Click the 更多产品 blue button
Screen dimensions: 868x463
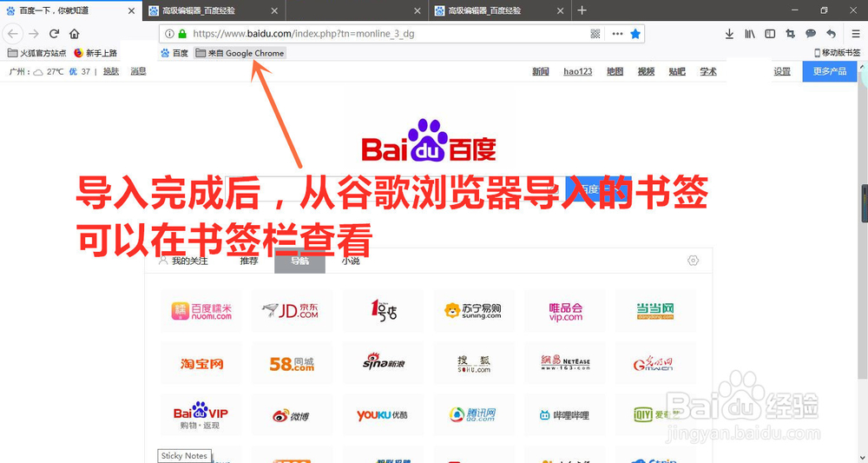coord(829,71)
